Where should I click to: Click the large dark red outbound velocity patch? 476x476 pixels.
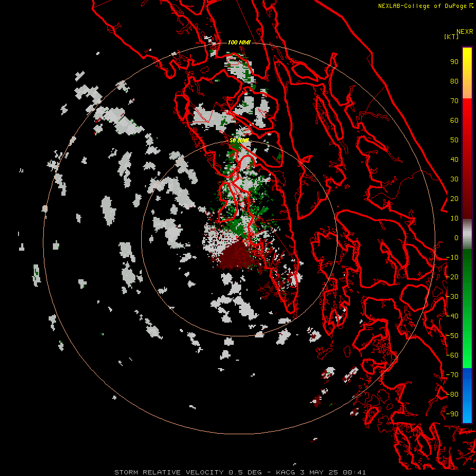pos(237,254)
